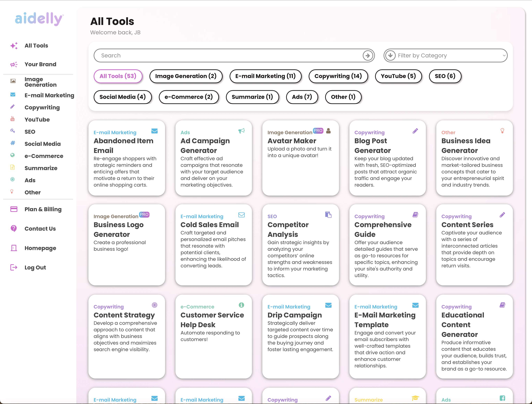Click into the Search input field
The image size is (532, 404).
226,55
